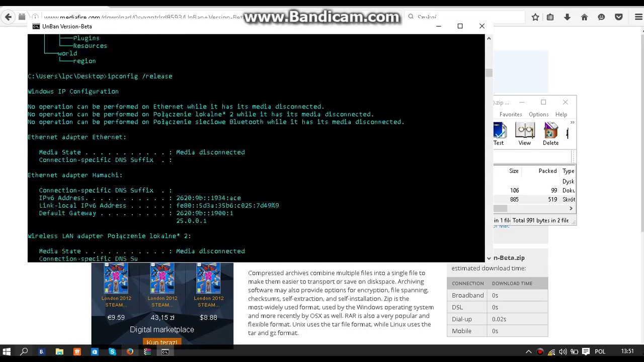Open the network tray icon
Screen dimensions: 644x362
click(551, 352)
